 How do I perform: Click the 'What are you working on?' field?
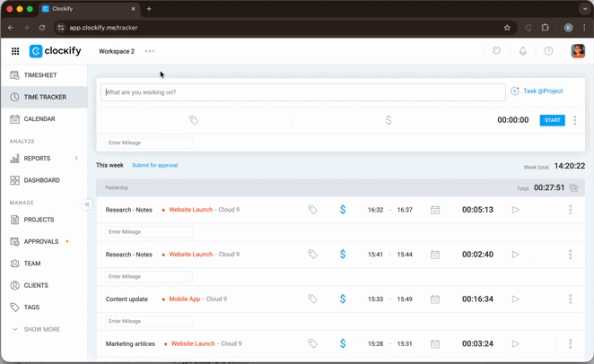pos(302,91)
